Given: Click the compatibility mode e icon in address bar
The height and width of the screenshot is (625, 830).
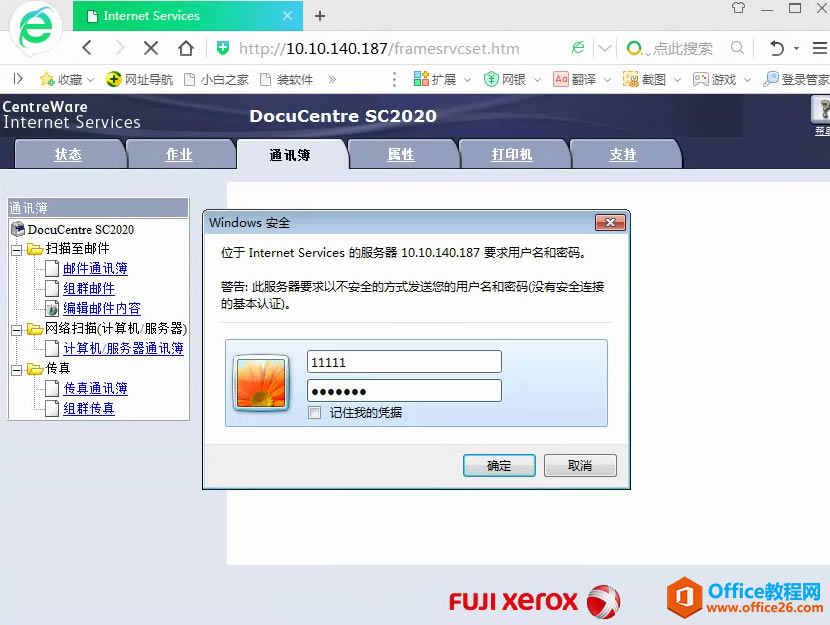Looking at the screenshot, I should click(578, 48).
